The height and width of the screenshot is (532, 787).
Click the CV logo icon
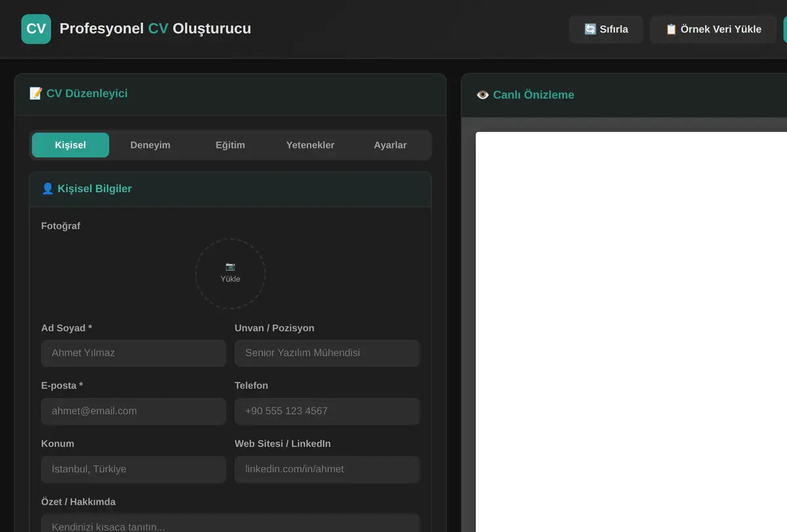click(36, 29)
